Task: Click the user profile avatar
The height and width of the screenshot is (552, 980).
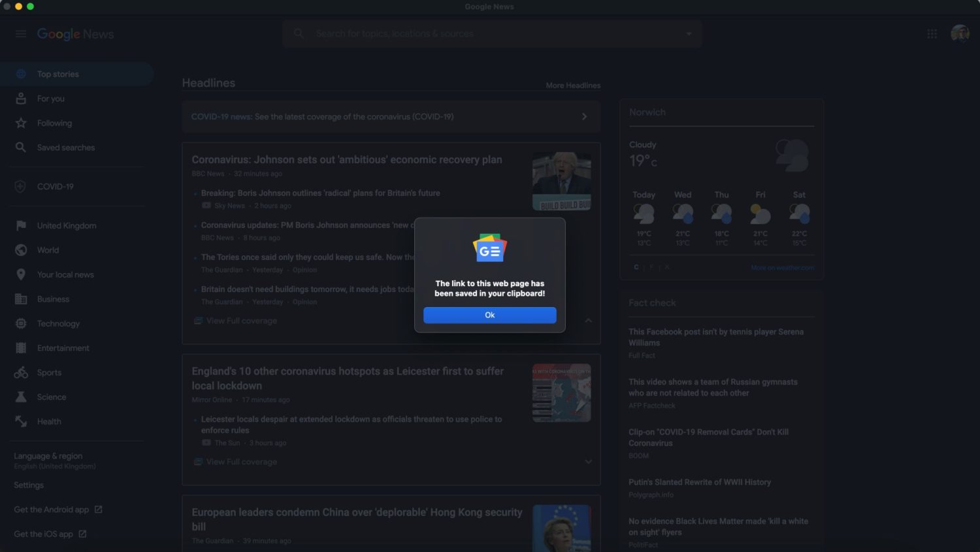Action: 959,34
